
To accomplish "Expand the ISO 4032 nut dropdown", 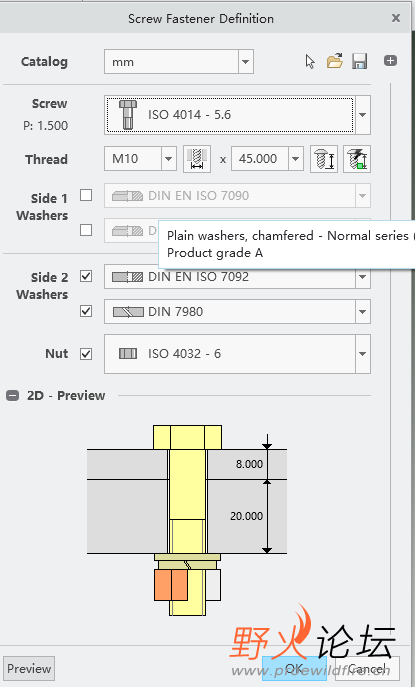I will click(362, 354).
